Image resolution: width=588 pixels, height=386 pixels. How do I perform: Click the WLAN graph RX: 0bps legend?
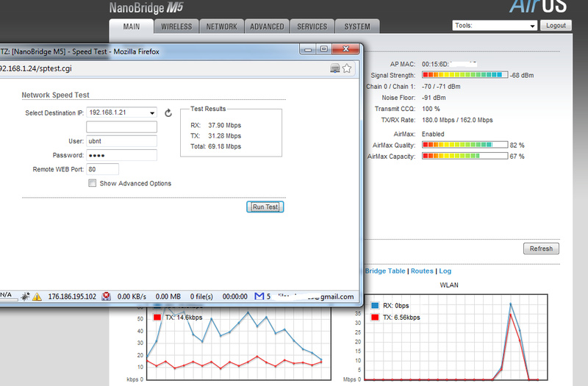tap(390, 305)
